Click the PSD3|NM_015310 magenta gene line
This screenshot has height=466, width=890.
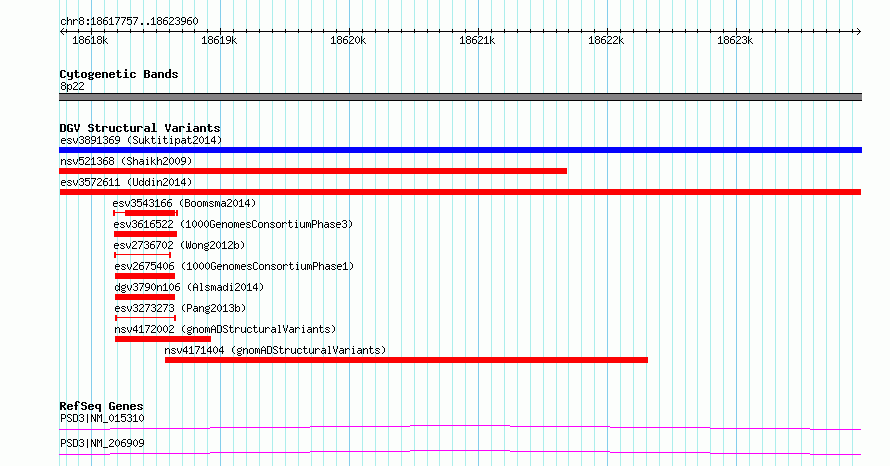tap(460, 427)
